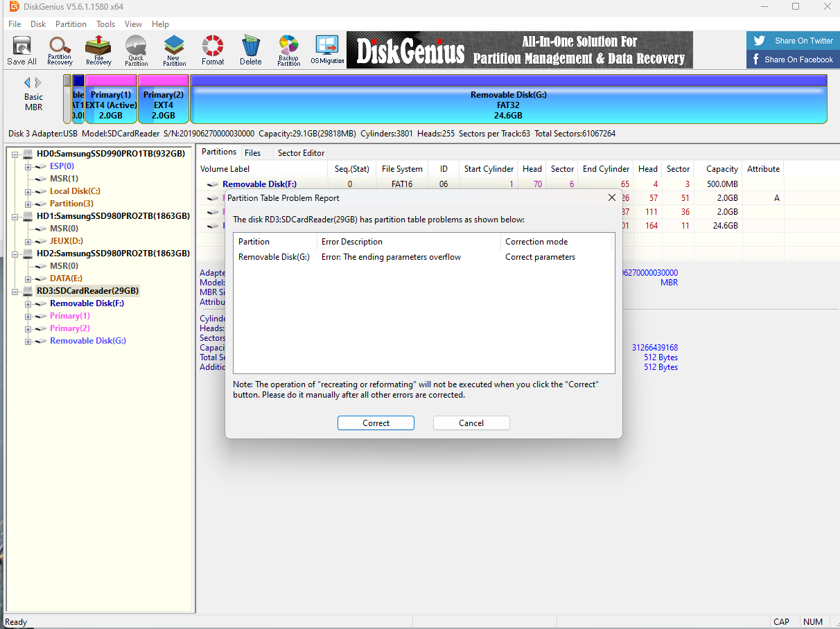The image size is (840, 629).
Task: Open the Backup Partition tool
Action: coord(288,51)
